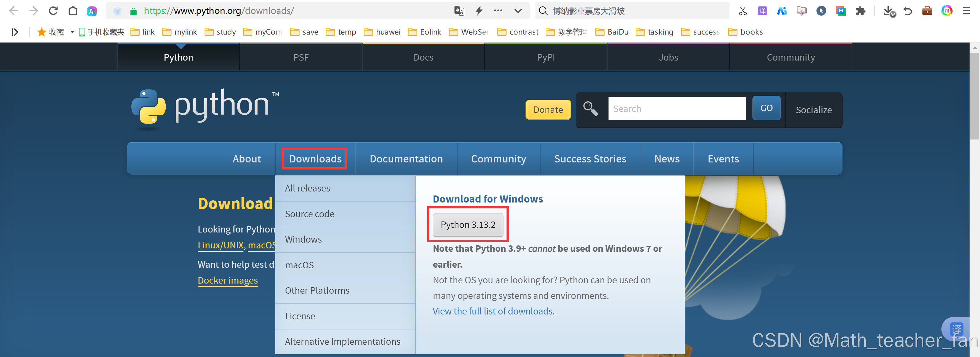Select macOS in the Downloads menu
Image resolution: width=980 pixels, height=357 pixels.
pos(345,265)
